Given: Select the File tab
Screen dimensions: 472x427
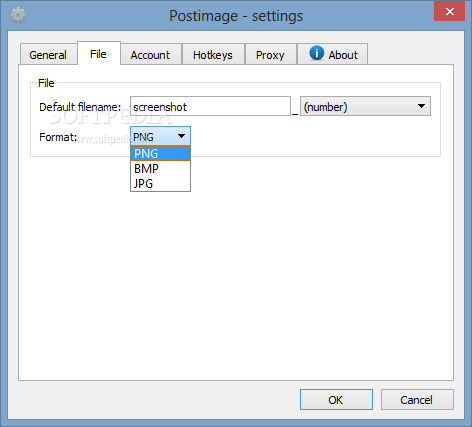Looking at the screenshot, I should click(98, 54).
